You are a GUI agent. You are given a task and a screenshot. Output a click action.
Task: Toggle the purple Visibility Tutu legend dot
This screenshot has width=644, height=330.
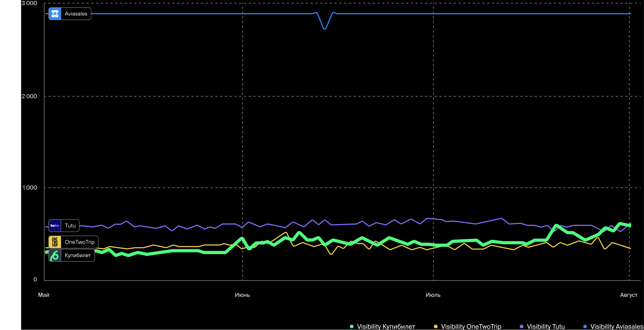[x=521, y=326]
